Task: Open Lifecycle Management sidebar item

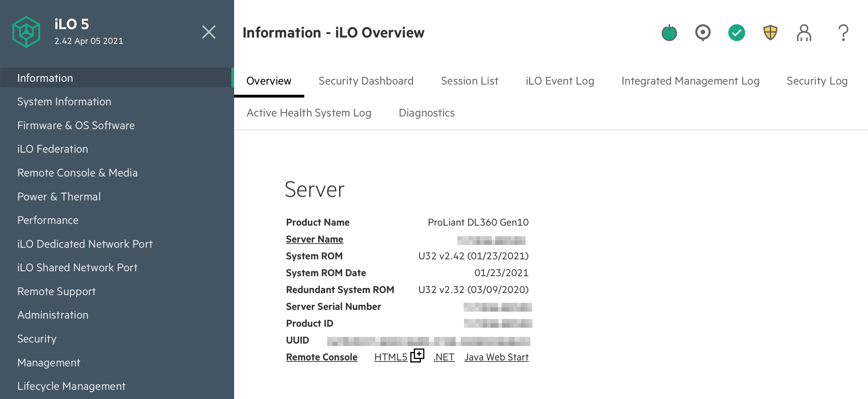Action: 71,386
